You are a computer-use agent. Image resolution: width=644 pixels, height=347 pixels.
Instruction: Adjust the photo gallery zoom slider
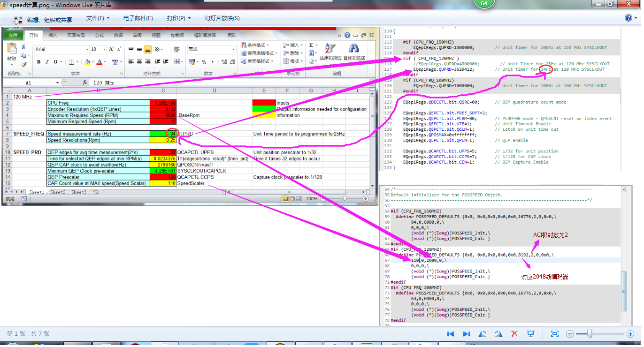click(590, 334)
